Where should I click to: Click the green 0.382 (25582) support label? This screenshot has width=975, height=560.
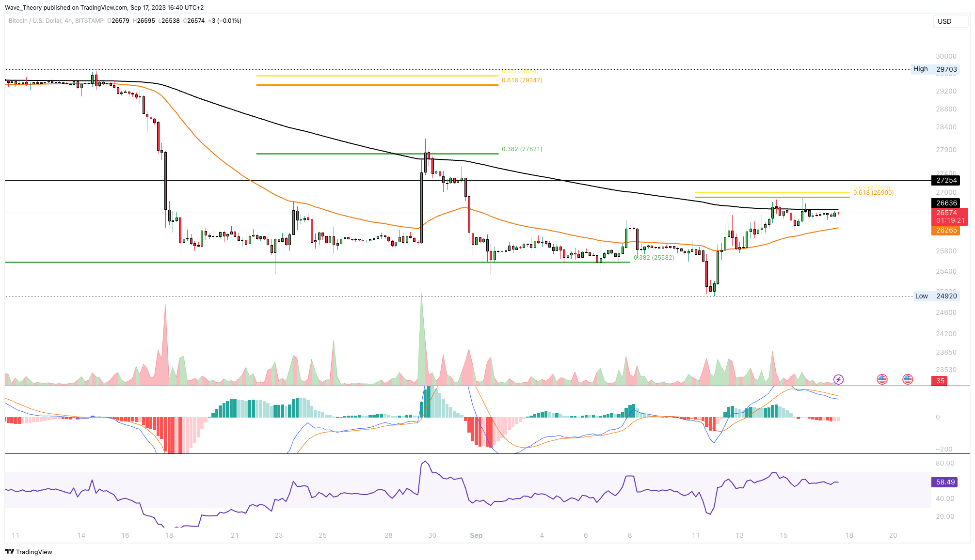(654, 258)
